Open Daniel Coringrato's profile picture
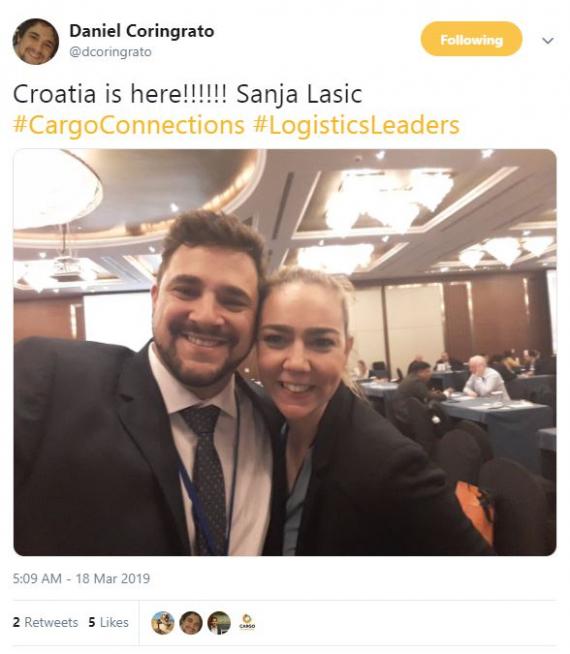570x654 pixels. click(35, 41)
